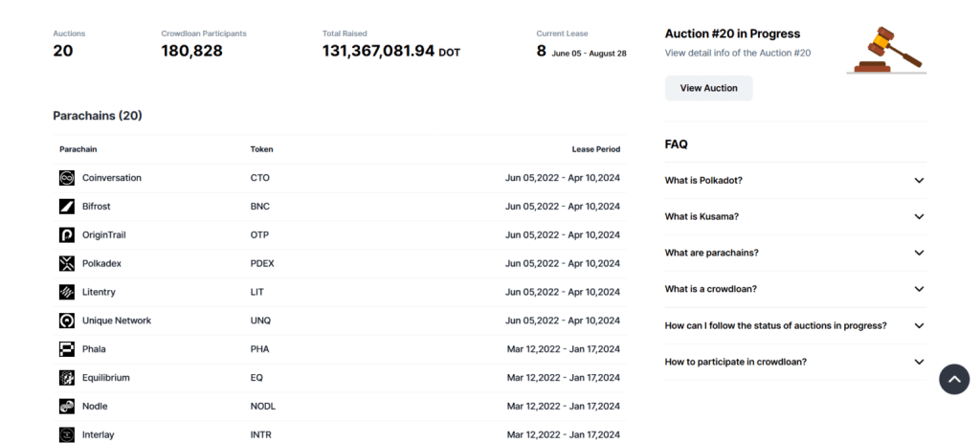
Task: Click the OTP token cell
Action: [260, 235]
